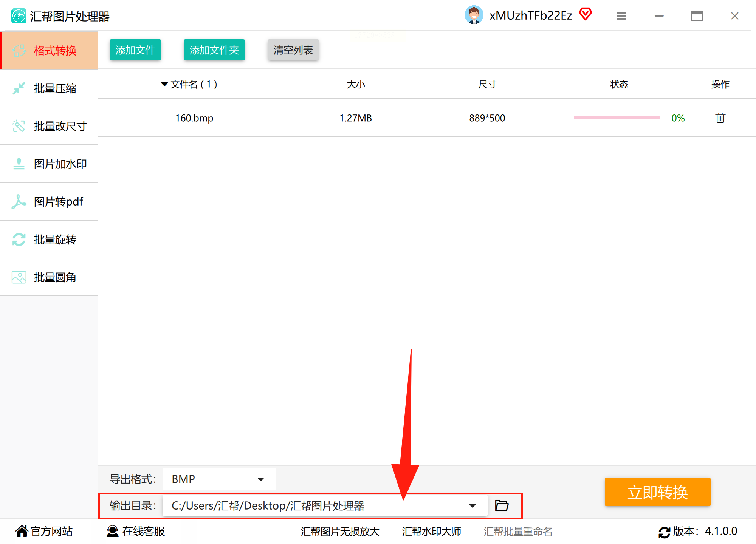Screen dimensions: 756x544
Task: Delete 160.bmp using trash icon
Action: pyautogui.click(x=720, y=118)
